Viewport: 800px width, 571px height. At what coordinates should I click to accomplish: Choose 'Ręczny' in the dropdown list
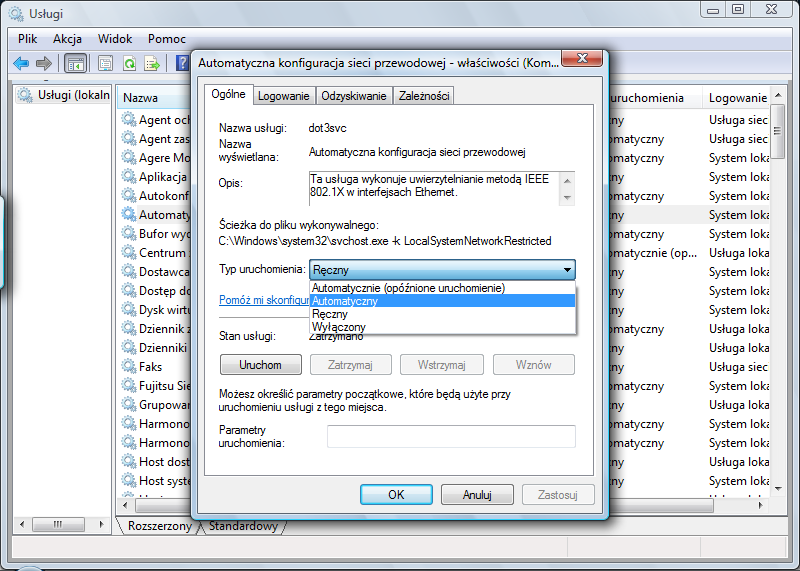click(x=330, y=314)
